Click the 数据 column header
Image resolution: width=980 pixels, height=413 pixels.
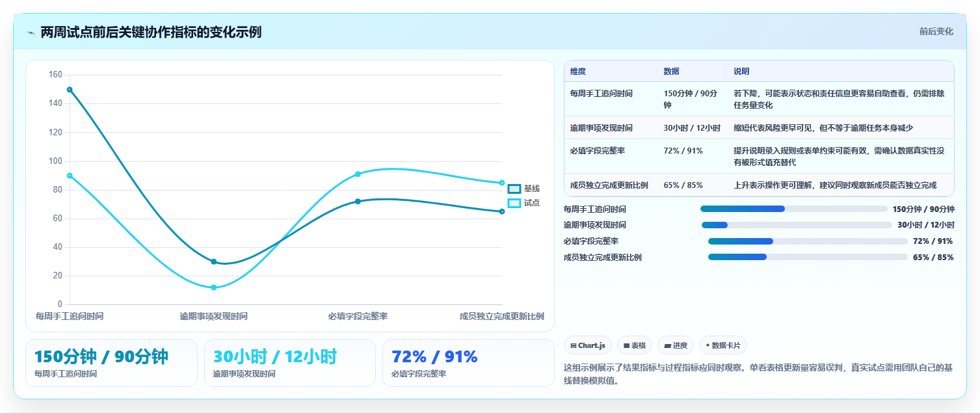672,72
